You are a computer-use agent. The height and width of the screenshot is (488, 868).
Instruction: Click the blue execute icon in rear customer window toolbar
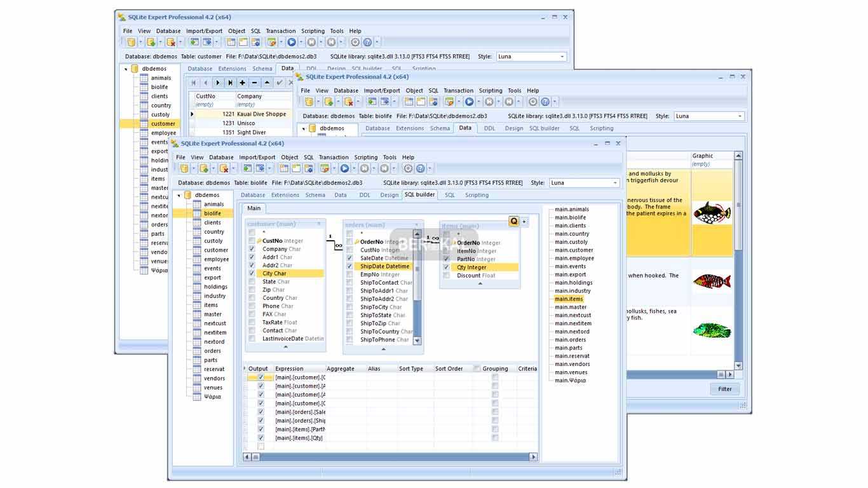point(292,42)
